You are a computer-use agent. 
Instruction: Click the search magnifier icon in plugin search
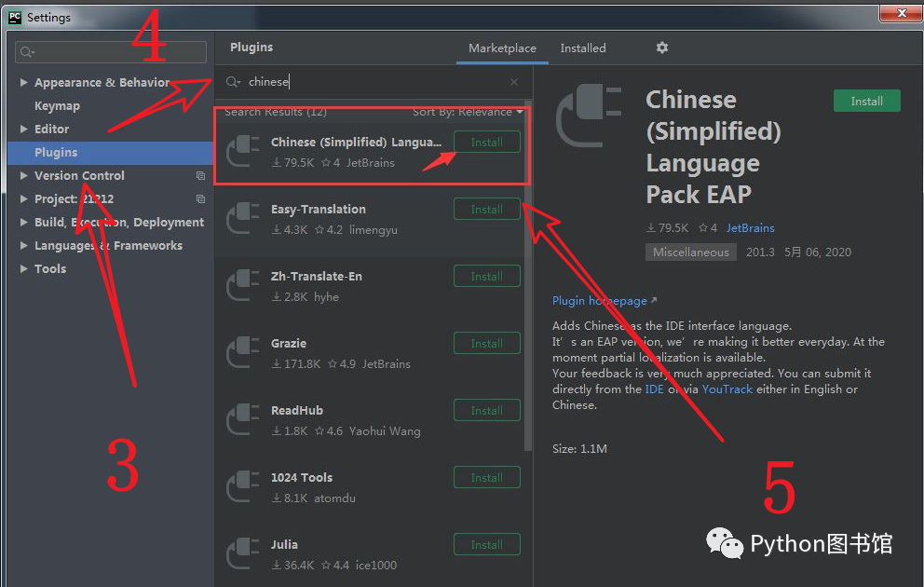[x=233, y=82]
